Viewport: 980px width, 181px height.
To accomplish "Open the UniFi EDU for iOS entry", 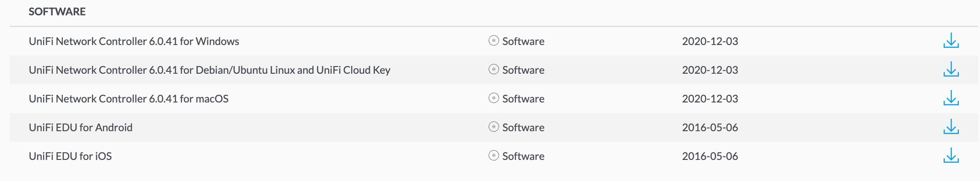I will (70, 156).
